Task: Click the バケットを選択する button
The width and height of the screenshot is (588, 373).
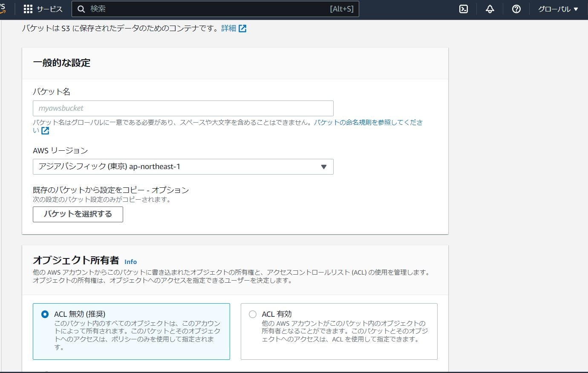Action: (78, 214)
